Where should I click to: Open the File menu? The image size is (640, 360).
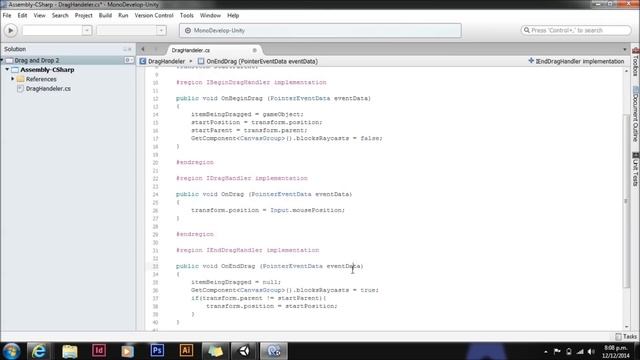pos(7,16)
